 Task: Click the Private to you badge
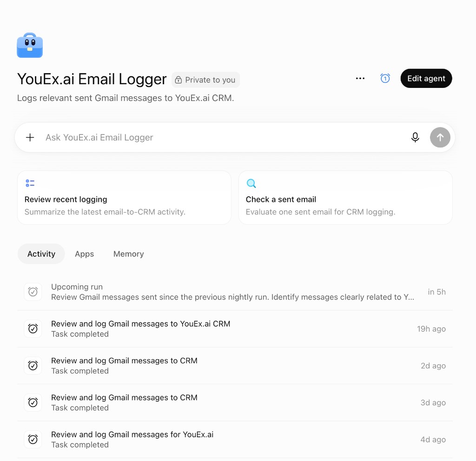(205, 80)
